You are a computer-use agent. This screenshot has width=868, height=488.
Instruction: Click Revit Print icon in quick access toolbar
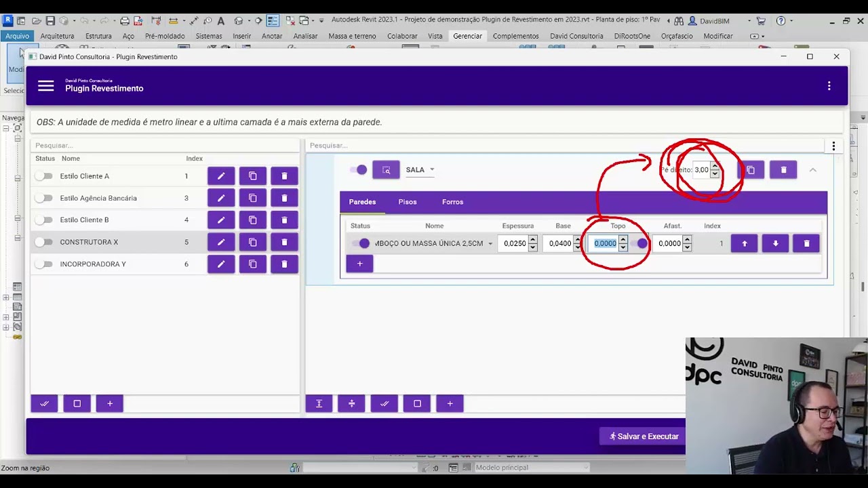pyautogui.click(x=125, y=21)
